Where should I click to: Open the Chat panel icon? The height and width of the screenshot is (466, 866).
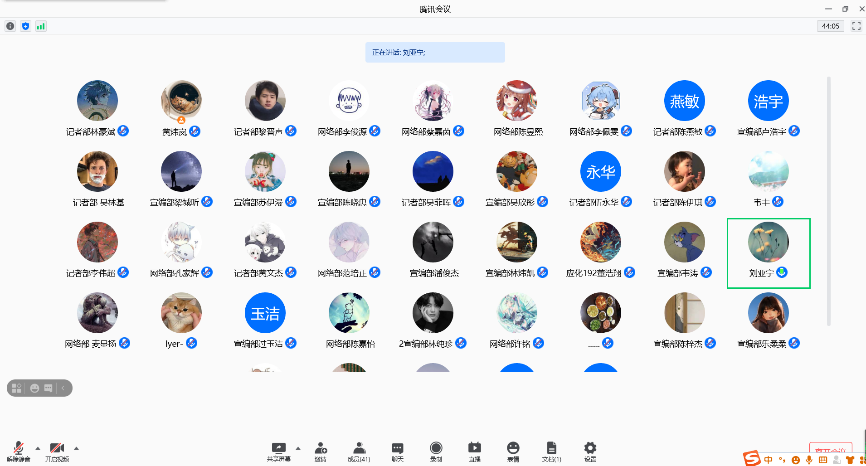pos(397,449)
